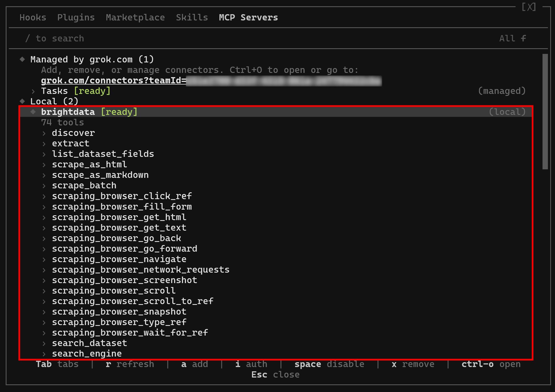Expand the scrape_as_markdown tool

44,175
